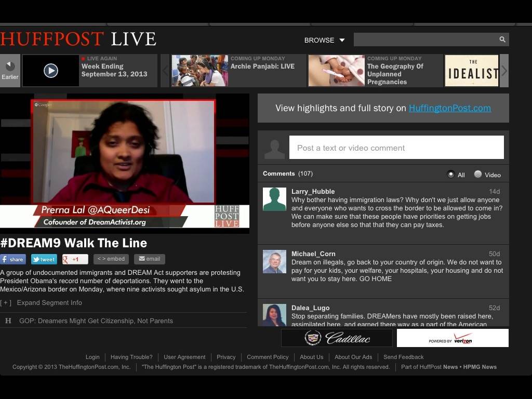Viewport: 532px width, 399px height.
Task: Click the 52d timestamp on Dalea_Lugo's comment
Action: click(495, 308)
